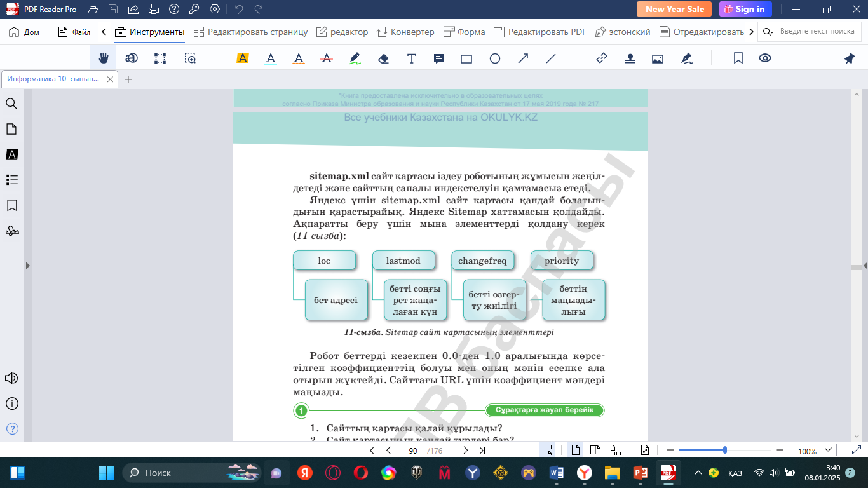
Task: Select the hand pan tool
Action: (104, 58)
